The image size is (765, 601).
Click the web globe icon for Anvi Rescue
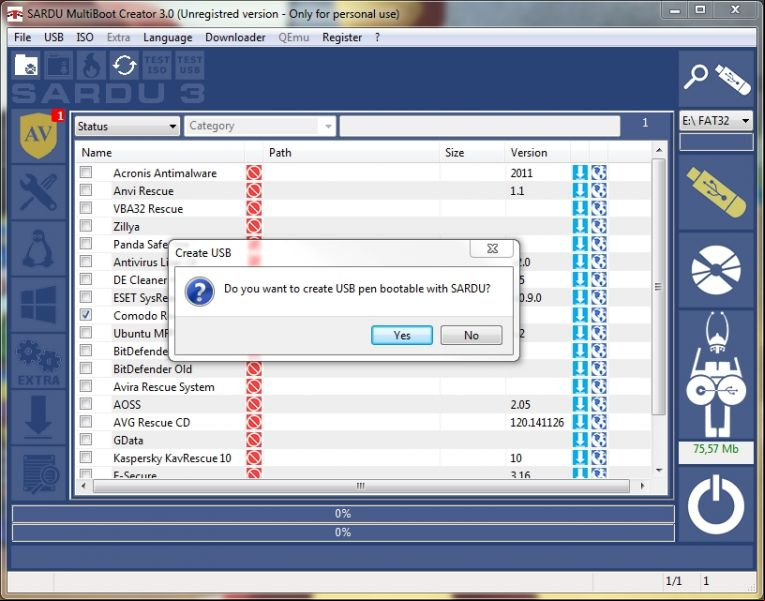[x=599, y=191]
